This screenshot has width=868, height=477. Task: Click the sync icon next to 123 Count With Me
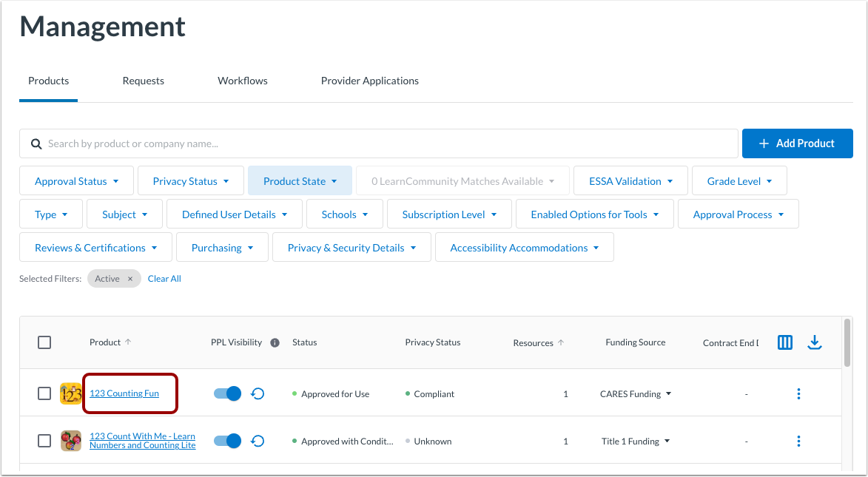tap(258, 441)
